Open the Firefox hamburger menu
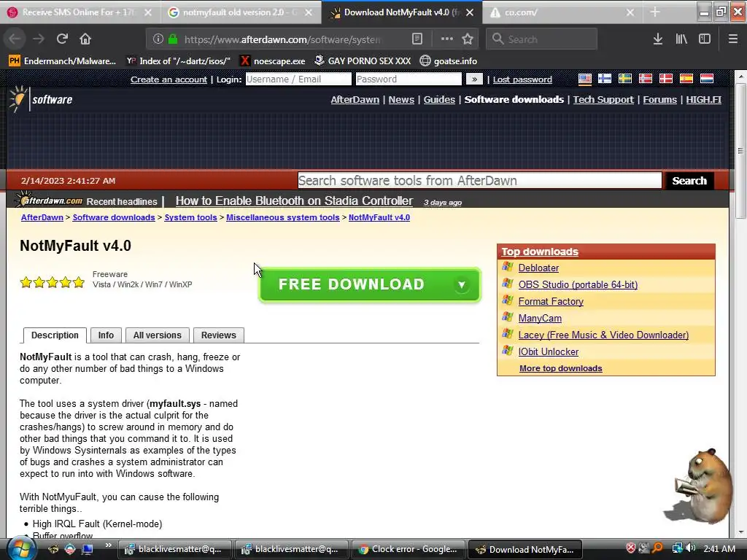 tap(732, 39)
